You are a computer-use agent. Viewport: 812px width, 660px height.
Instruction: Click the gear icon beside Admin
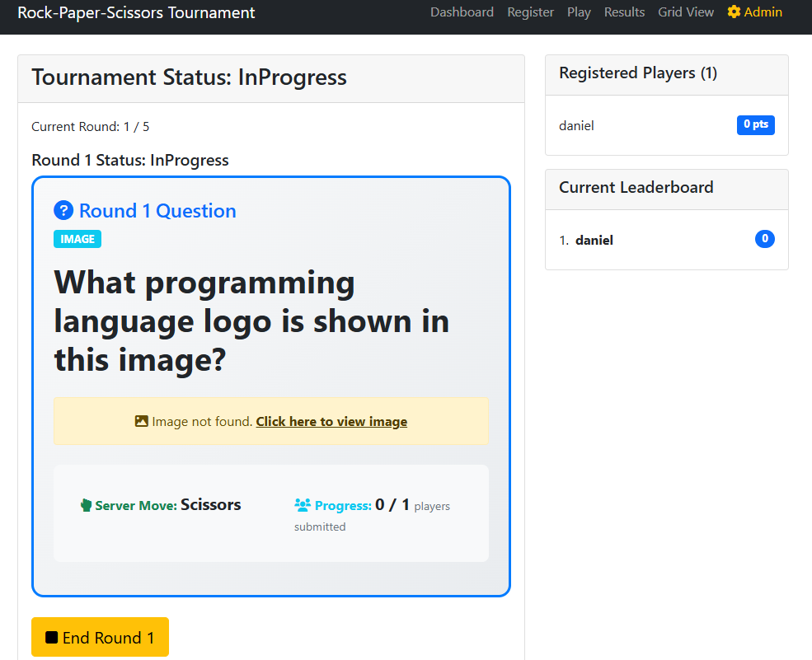click(x=734, y=12)
